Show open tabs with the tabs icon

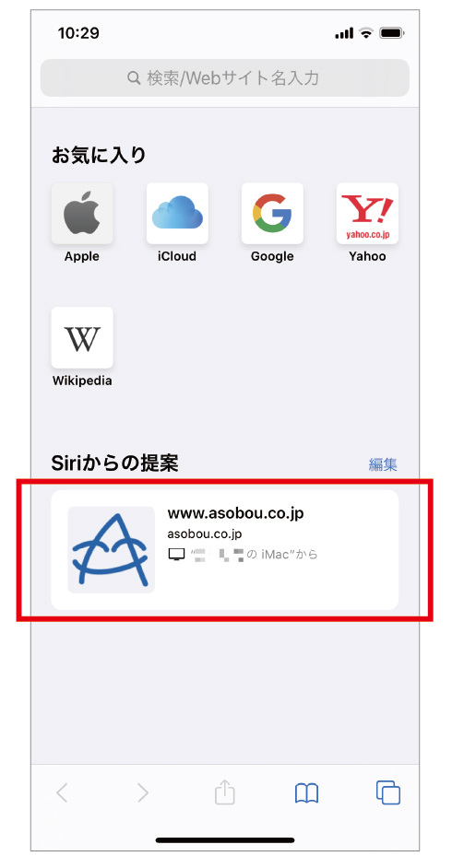pos(387,792)
